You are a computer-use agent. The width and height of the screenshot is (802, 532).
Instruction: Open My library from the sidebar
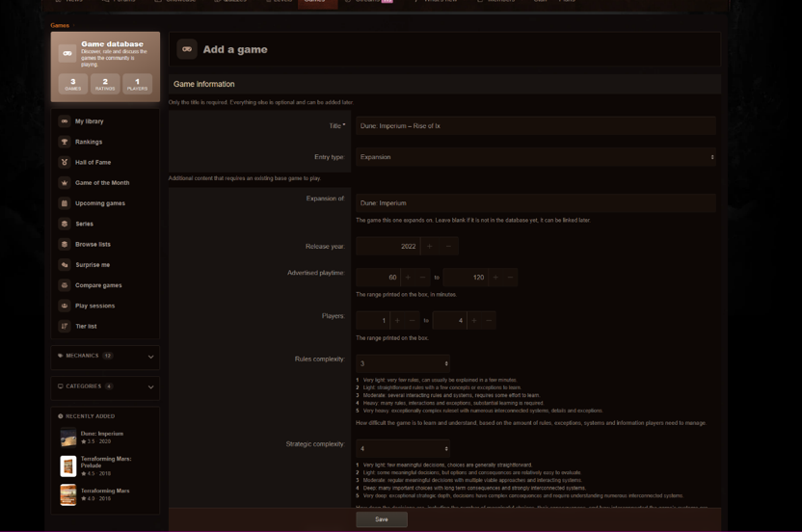(89, 121)
